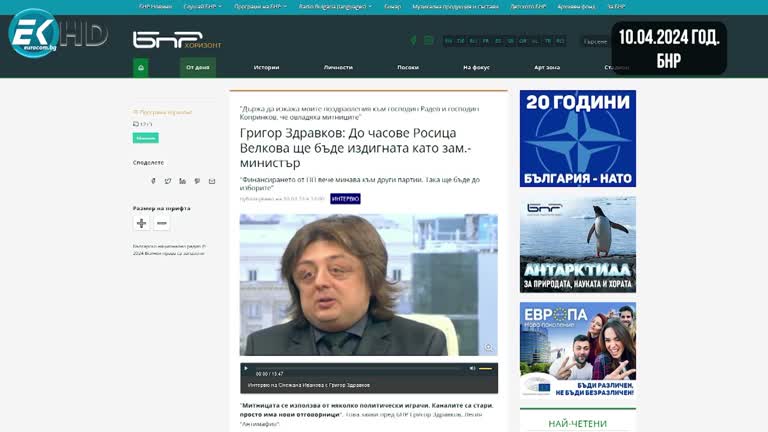Open Детското БНР in the top bar
Viewport: 768px width, 432px height.
coord(528,6)
